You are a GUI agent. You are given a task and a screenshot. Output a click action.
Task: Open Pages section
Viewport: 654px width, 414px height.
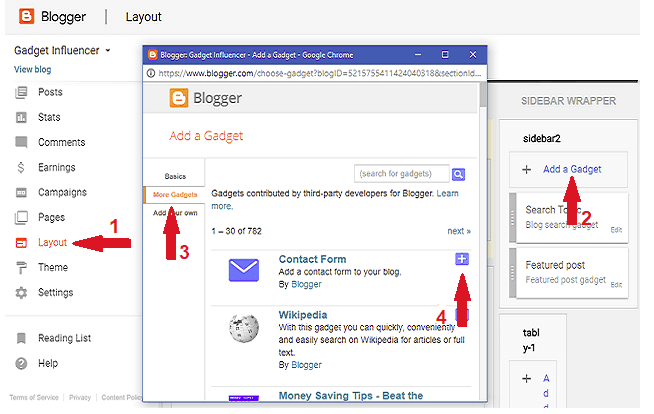[x=52, y=217]
